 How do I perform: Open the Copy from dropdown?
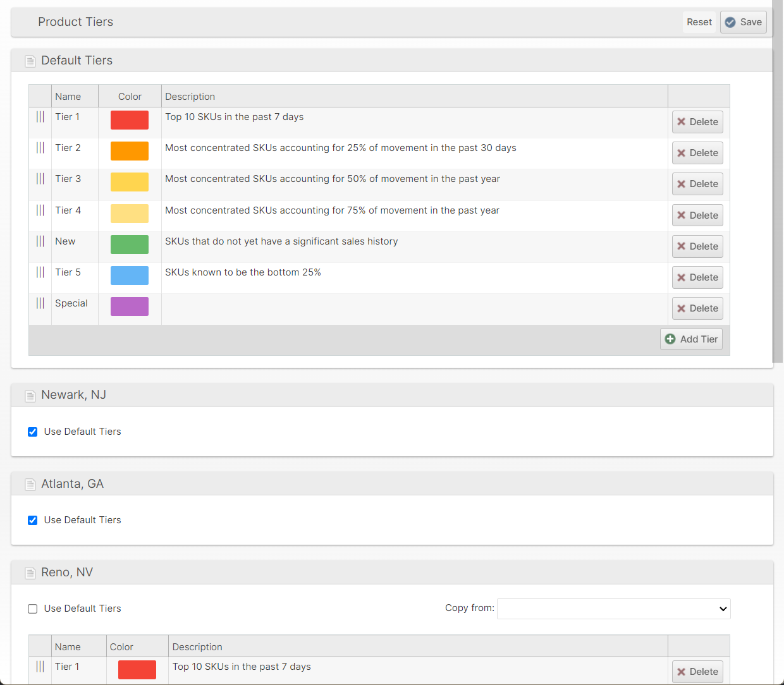pyautogui.click(x=613, y=609)
